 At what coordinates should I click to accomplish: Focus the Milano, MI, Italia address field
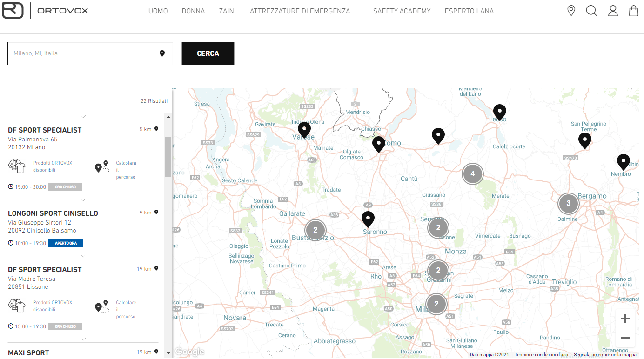coord(90,53)
